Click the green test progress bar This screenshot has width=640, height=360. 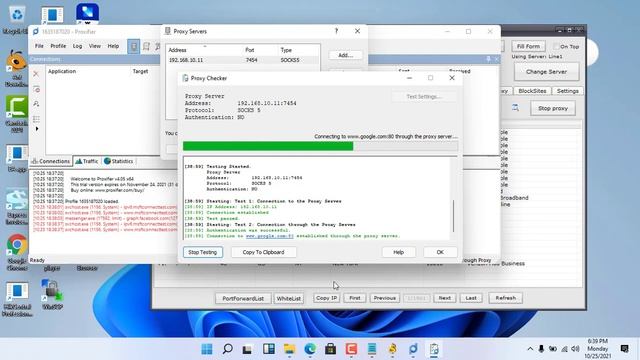(320, 146)
